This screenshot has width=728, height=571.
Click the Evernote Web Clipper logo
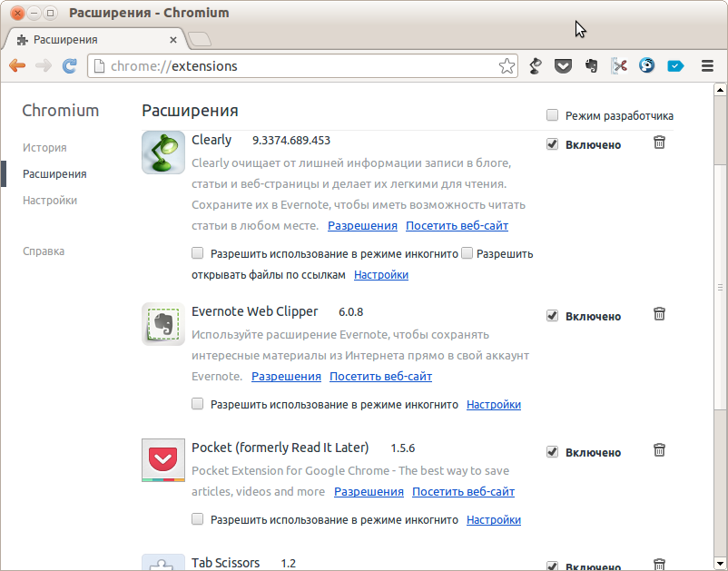tap(163, 324)
